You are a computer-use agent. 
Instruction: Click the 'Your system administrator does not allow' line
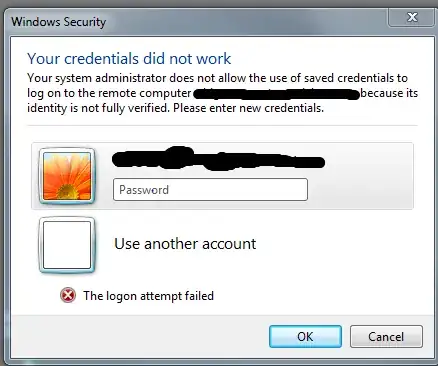point(217,78)
